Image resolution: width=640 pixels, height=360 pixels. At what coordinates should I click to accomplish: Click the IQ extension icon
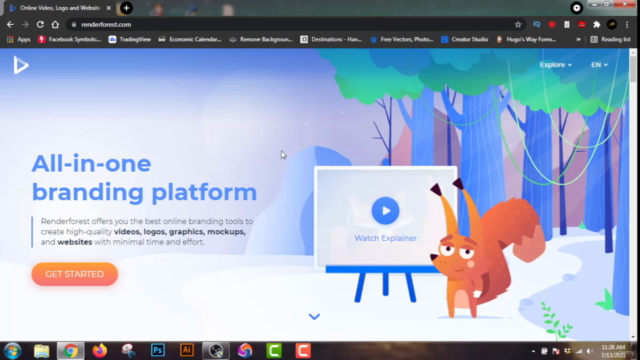pos(536,24)
